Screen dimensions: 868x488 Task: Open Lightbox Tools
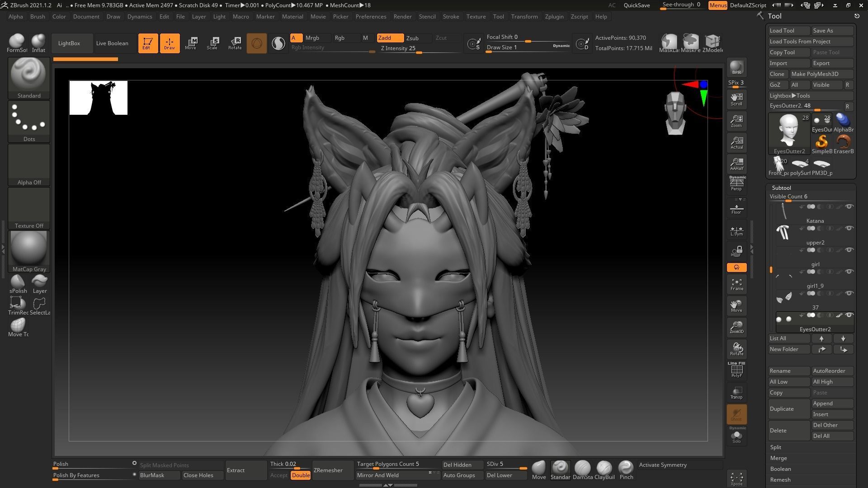pyautogui.click(x=811, y=96)
